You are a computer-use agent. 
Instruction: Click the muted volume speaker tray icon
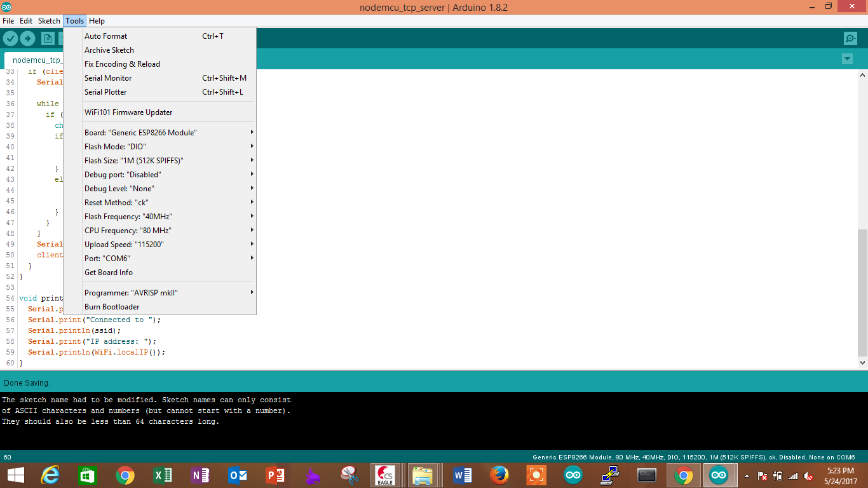pyautogui.click(x=808, y=475)
